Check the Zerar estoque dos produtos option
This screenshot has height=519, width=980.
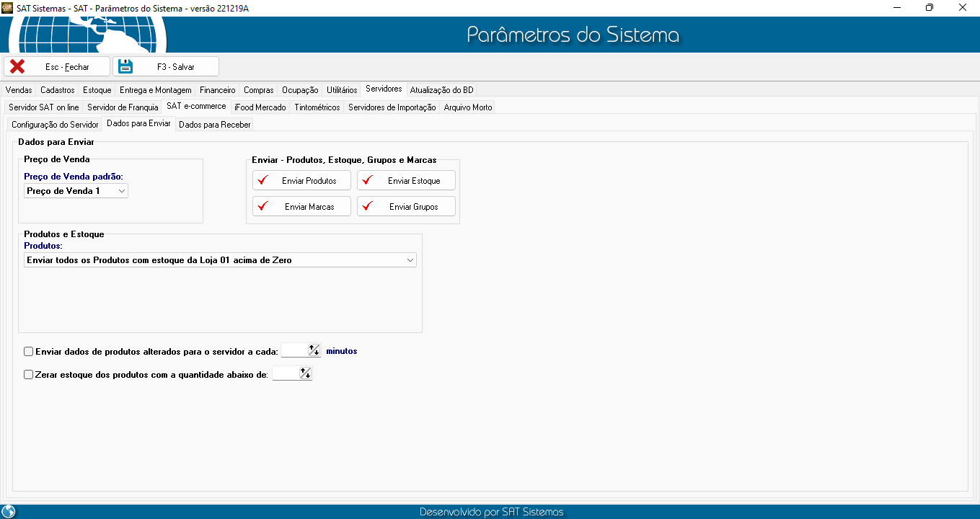tap(29, 375)
